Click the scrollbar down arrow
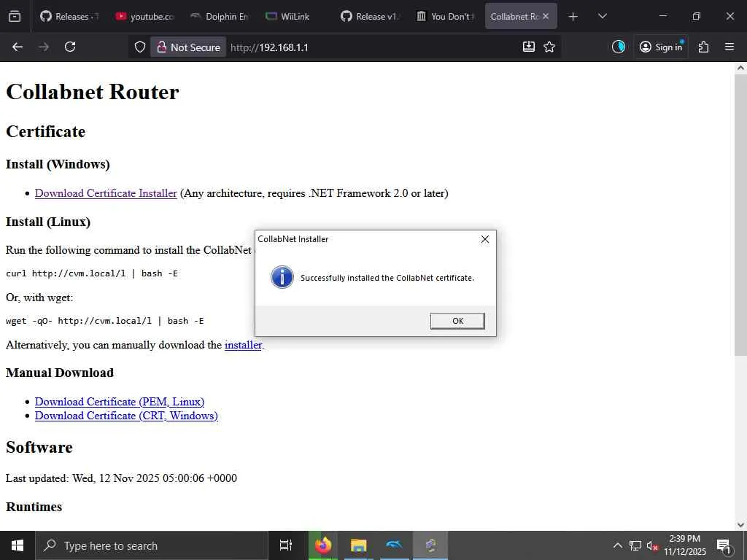The image size is (747, 560). (740, 525)
